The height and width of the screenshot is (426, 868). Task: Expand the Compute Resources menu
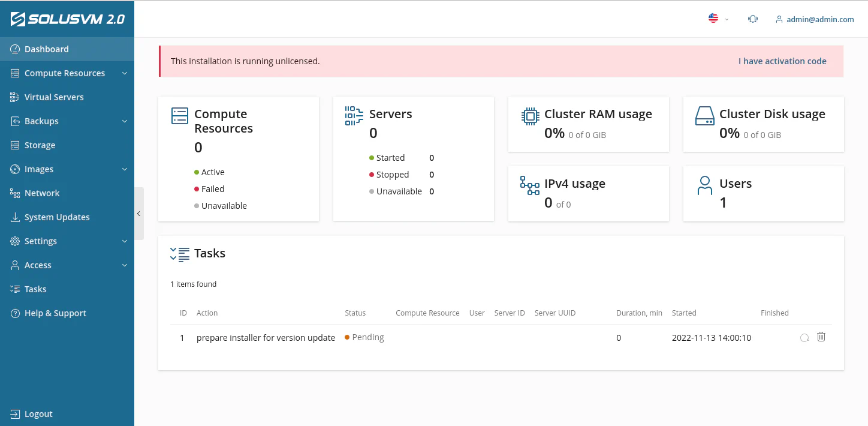pos(64,73)
